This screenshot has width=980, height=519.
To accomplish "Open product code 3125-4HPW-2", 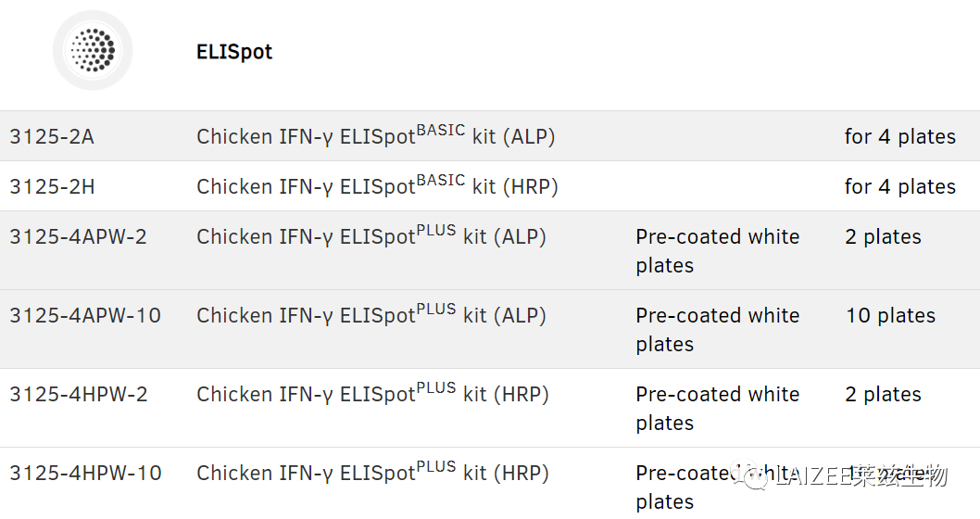I will 78,395.
